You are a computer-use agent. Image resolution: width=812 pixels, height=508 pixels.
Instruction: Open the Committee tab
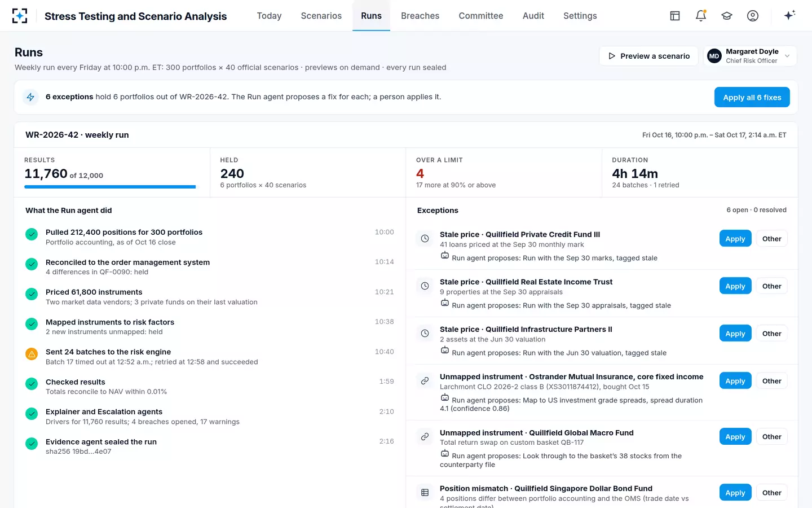481,16
